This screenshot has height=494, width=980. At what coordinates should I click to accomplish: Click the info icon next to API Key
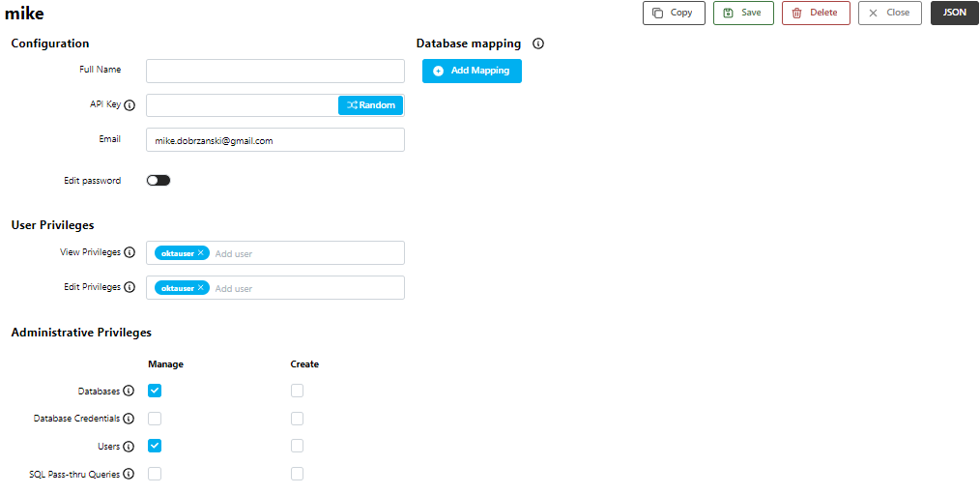130,105
